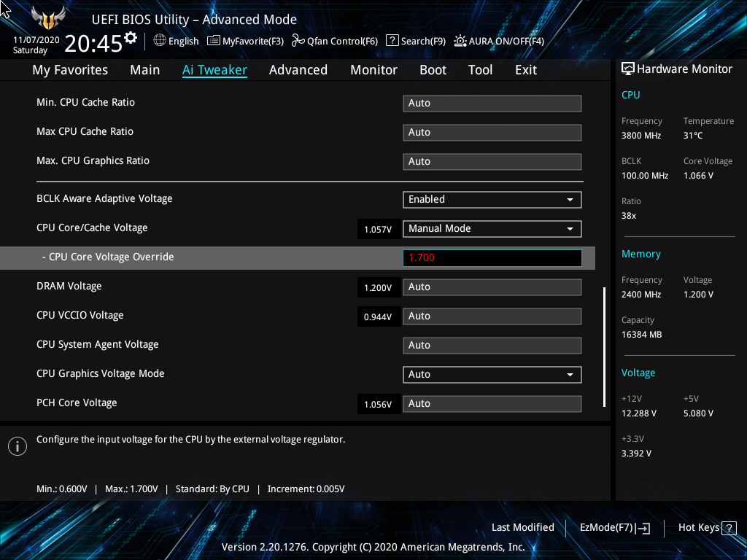Click the Max. CPU Graphics Ratio field
747x560 pixels.
click(x=492, y=161)
